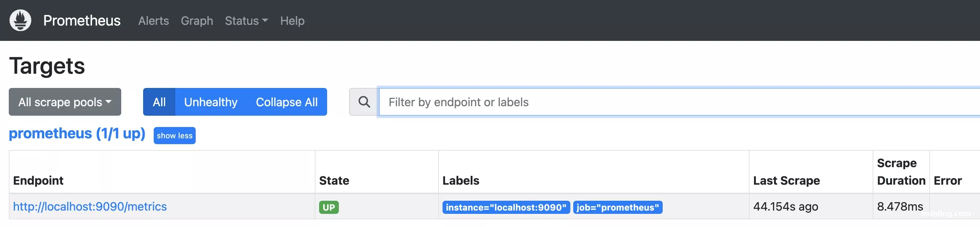Click Collapse All button
Image resolution: width=980 pixels, height=227 pixels.
287,102
